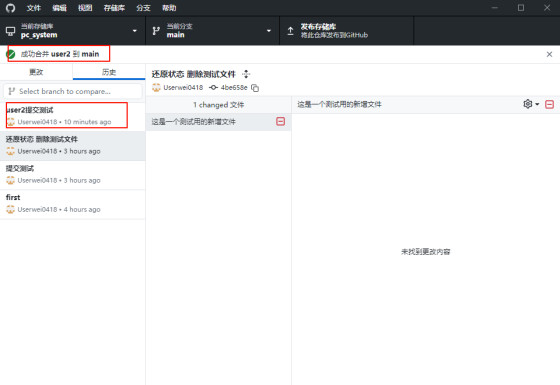Screen dimensions: 560x385
Task: Expand commit summary with the arrows icon
Action: tap(246, 74)
